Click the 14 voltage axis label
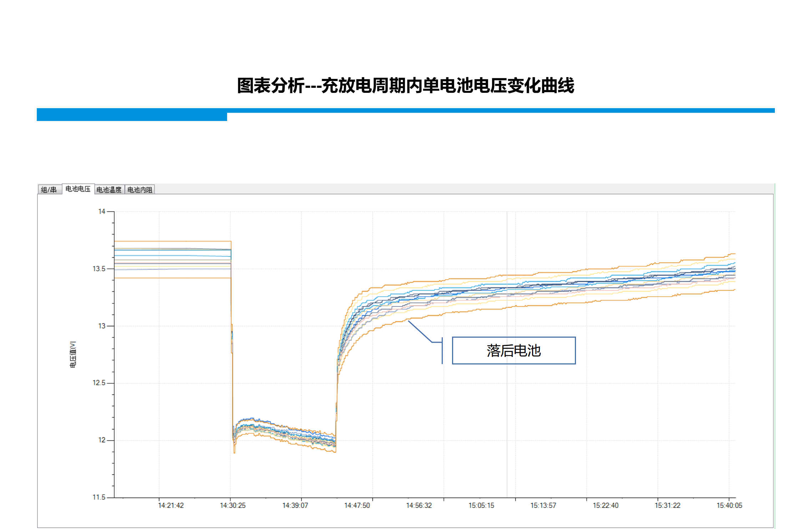Image resolution: width=812 pixels, height=529 pixels. [102, 212]
